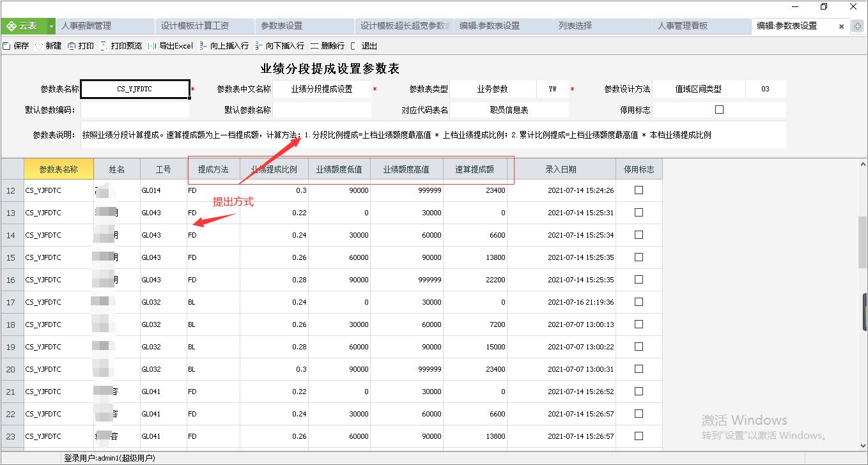Click the 参数表中文名称 field 业绩分段提成设置
The height and width of the screenshot is (465, 868).
click(x=322, y=89)
